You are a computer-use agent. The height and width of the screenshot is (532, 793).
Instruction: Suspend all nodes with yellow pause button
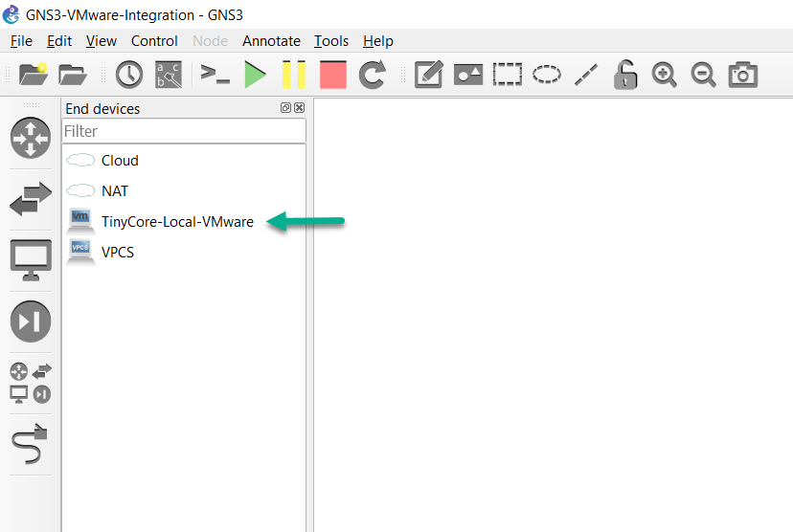pos(294,75)
